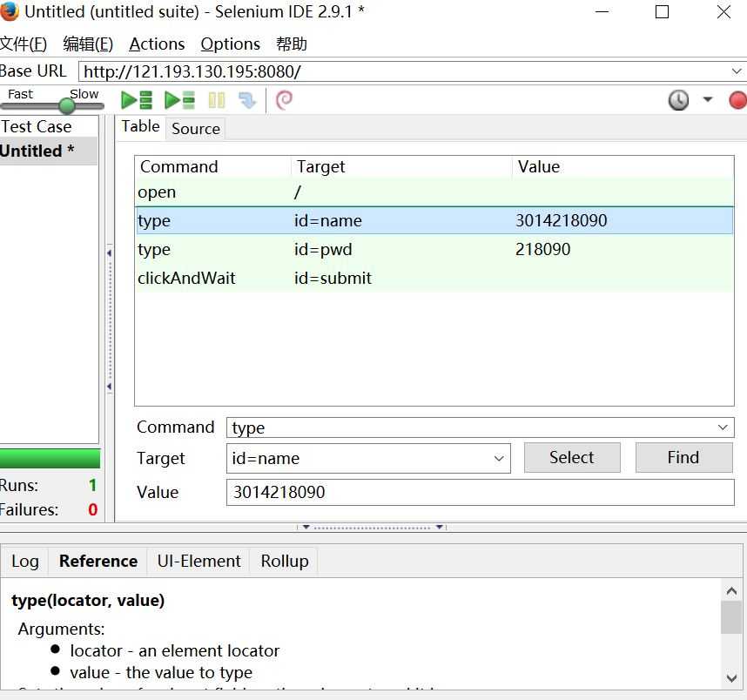Click the lower splitter arrow on the sidebar
747x700 pixels.
tap(110, 387)
